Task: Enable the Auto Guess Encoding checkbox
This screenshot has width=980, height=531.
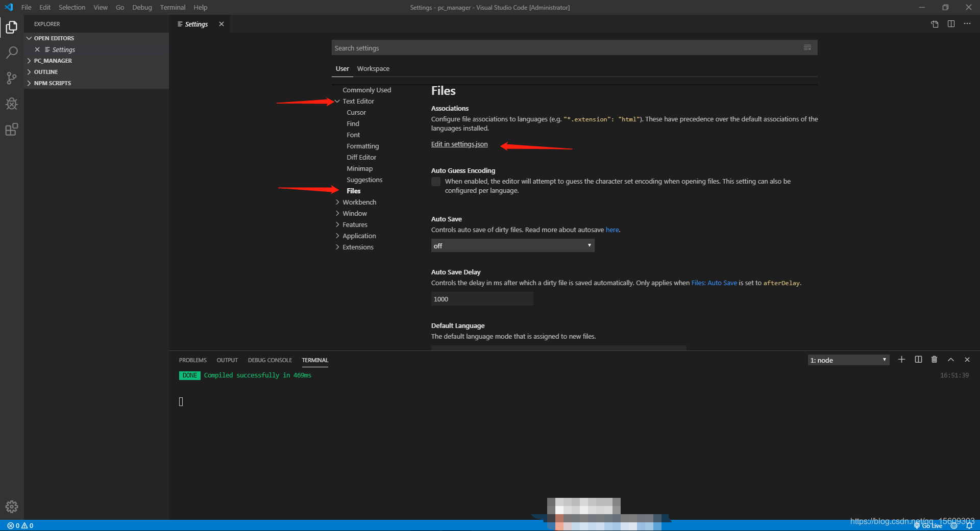Action: click(x=436, y=182)
